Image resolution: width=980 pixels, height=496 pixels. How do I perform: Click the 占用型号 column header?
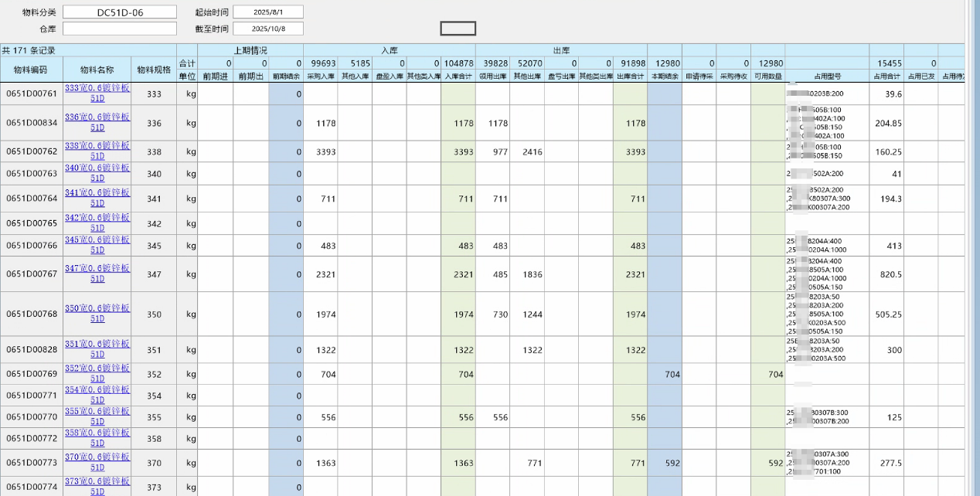click(x=827, y=76)
